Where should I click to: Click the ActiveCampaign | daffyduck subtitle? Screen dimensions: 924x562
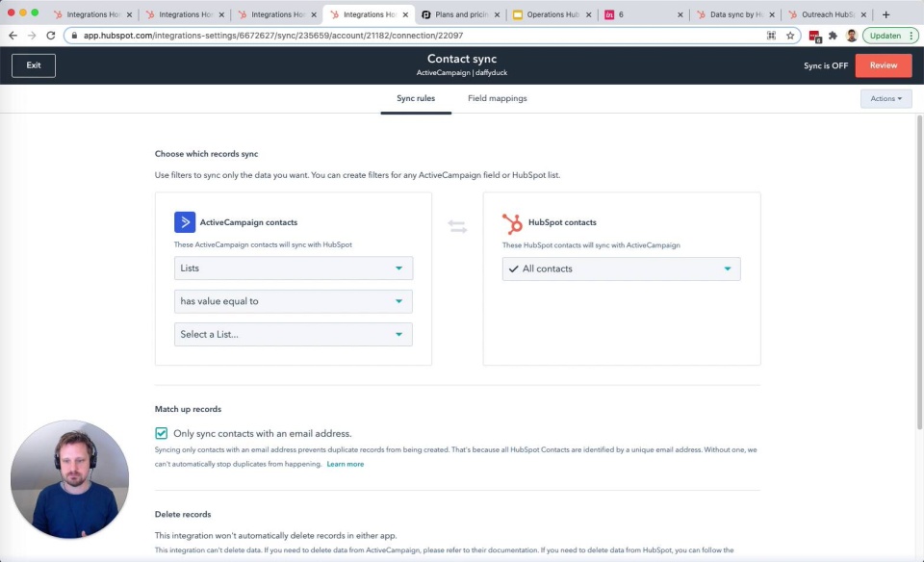(462, 72)
